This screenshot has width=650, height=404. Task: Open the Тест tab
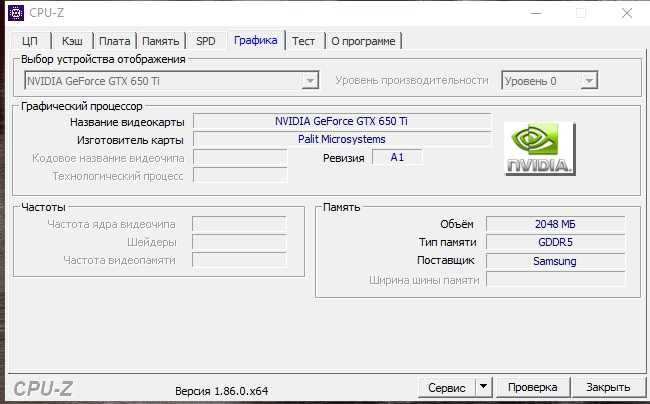[303, 41]
